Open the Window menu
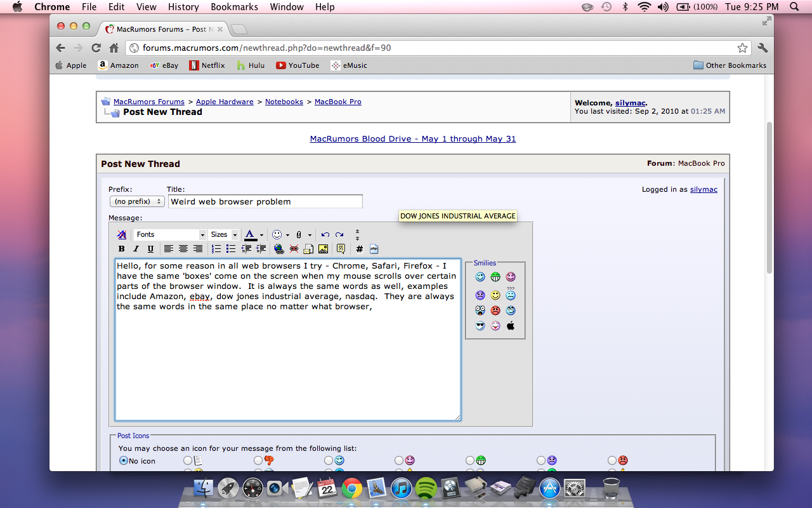 point(287,7)
